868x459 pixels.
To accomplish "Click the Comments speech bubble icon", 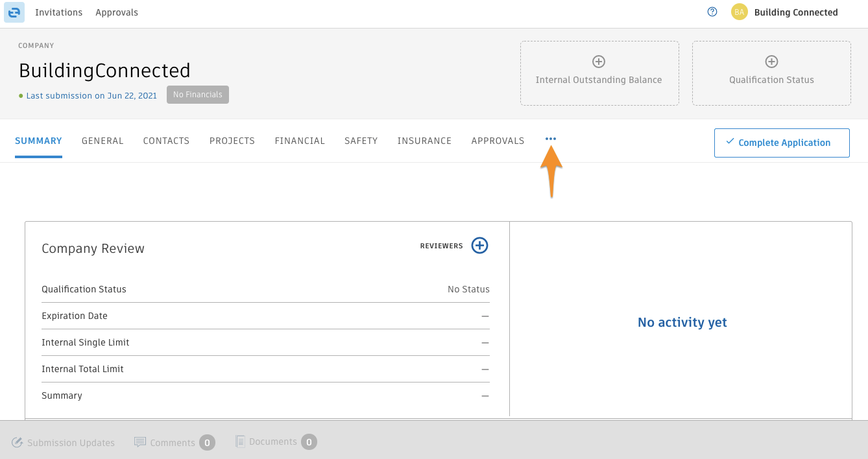I will click(x=140, y=442).
